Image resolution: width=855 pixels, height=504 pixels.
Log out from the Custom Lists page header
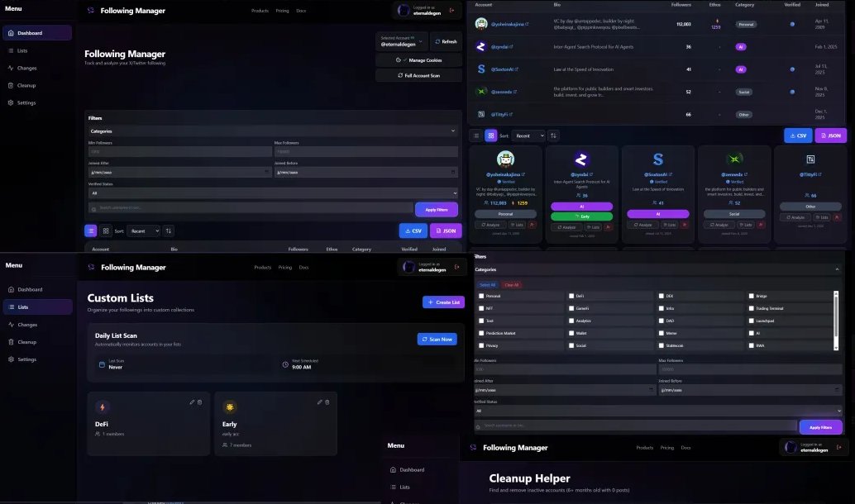point(457,267)
